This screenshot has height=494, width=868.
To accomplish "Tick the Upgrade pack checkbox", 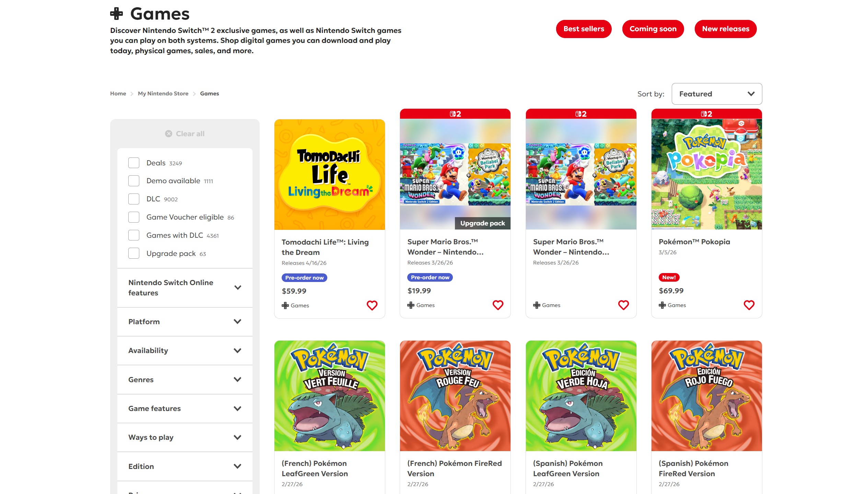I will pyautogui.click(x=134, y=254).
